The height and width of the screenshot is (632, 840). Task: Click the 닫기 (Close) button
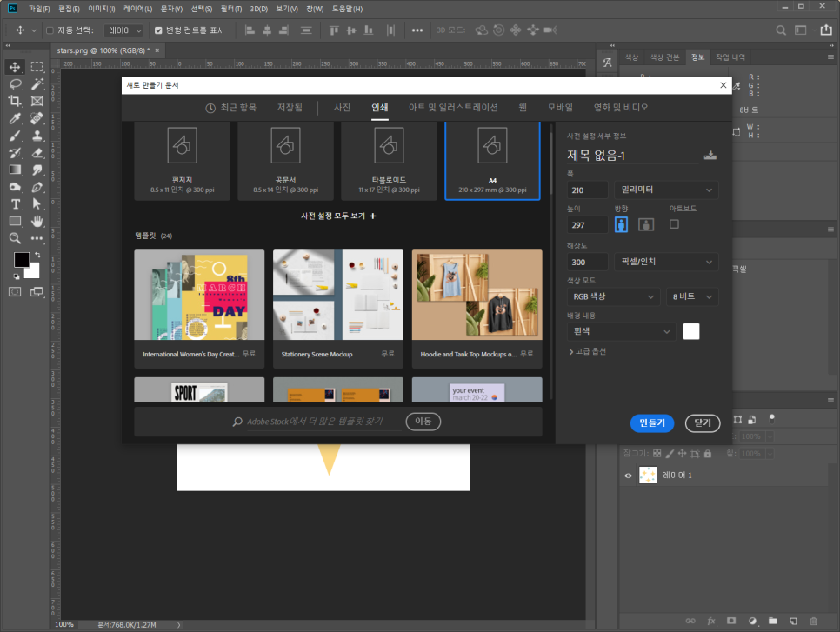click(703, 423)
